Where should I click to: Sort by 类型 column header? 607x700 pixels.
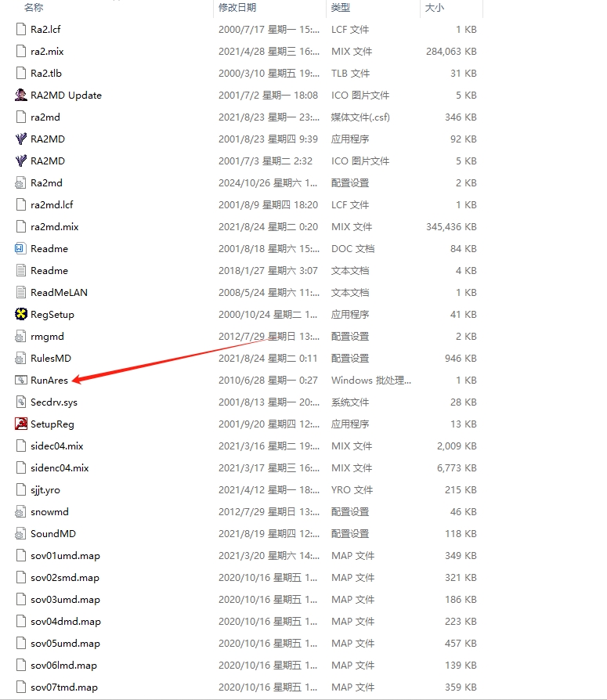coord(341,8)
